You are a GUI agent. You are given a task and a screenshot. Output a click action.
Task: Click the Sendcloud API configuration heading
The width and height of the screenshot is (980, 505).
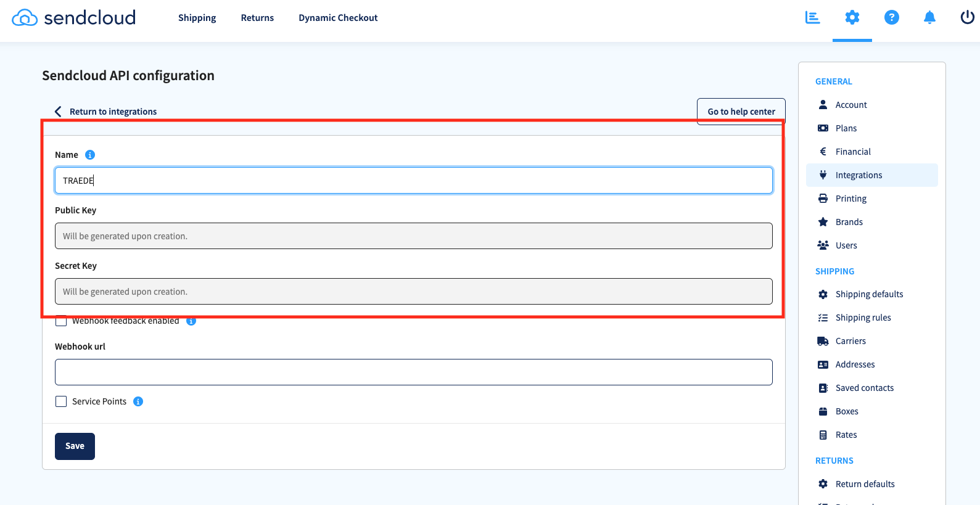coord(128,76)
